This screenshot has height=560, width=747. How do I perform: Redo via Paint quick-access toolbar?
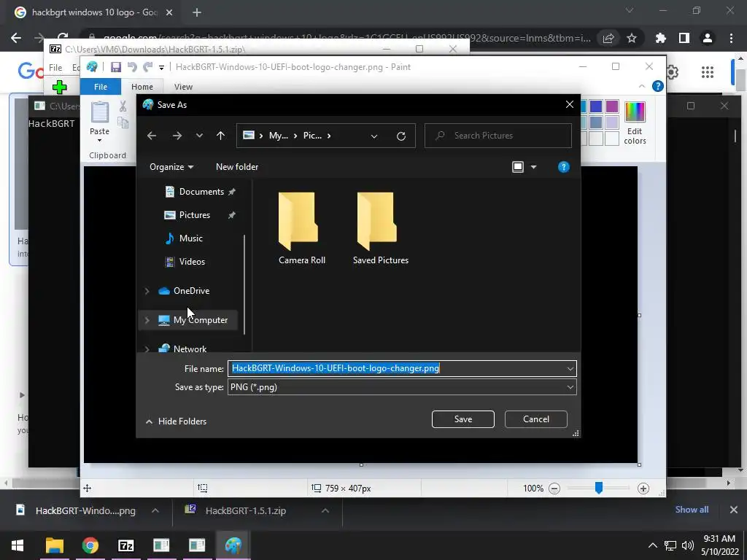[148, 67]
